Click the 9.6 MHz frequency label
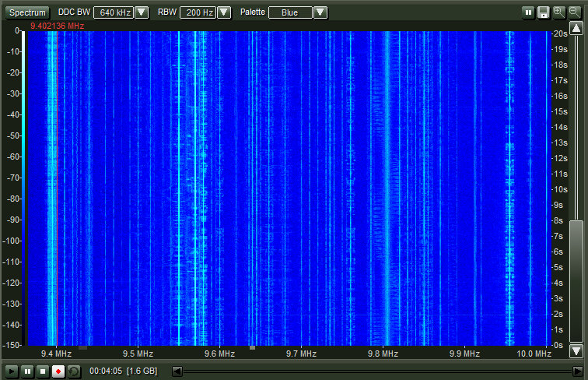This screenshot has width=588, height=380. click(x=220, y=354)
